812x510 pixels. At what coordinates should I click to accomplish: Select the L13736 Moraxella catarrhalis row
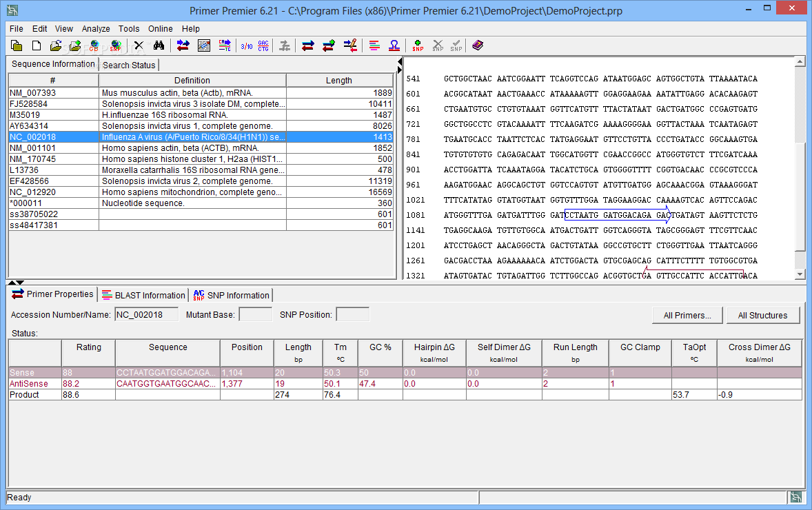click(x=201, y=170)
